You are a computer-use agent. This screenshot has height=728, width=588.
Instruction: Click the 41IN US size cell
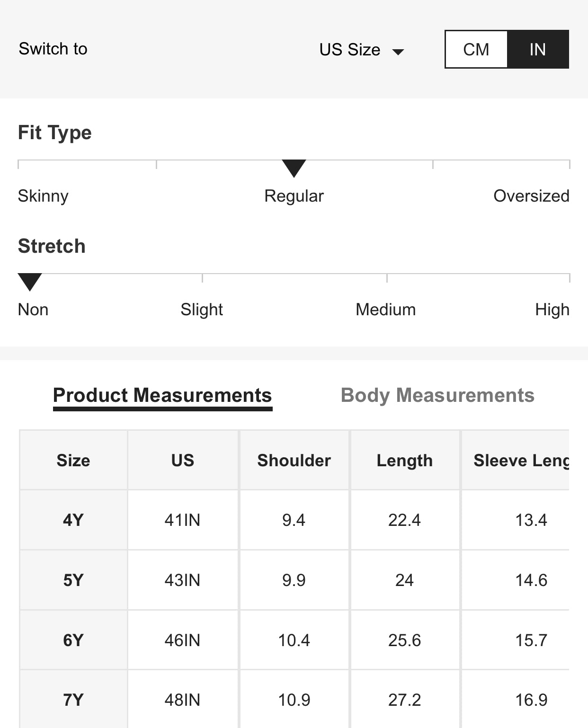pos(183,520)
